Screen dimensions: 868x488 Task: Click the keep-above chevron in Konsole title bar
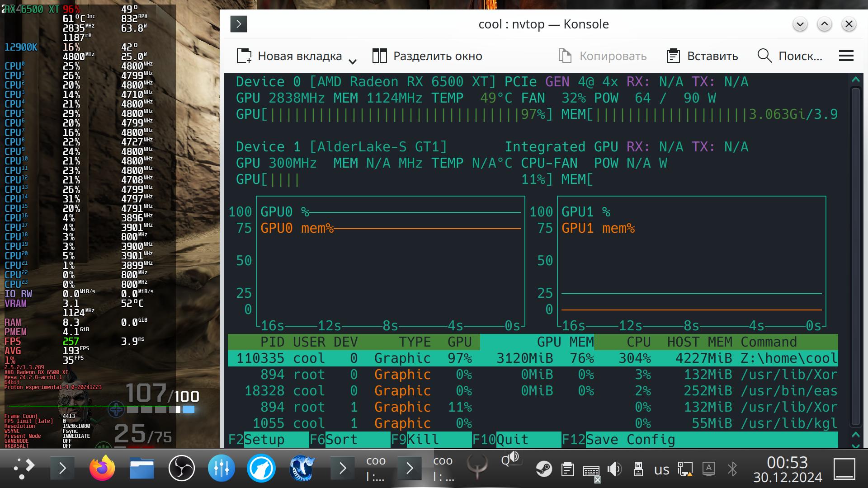[x=825, y=24]
